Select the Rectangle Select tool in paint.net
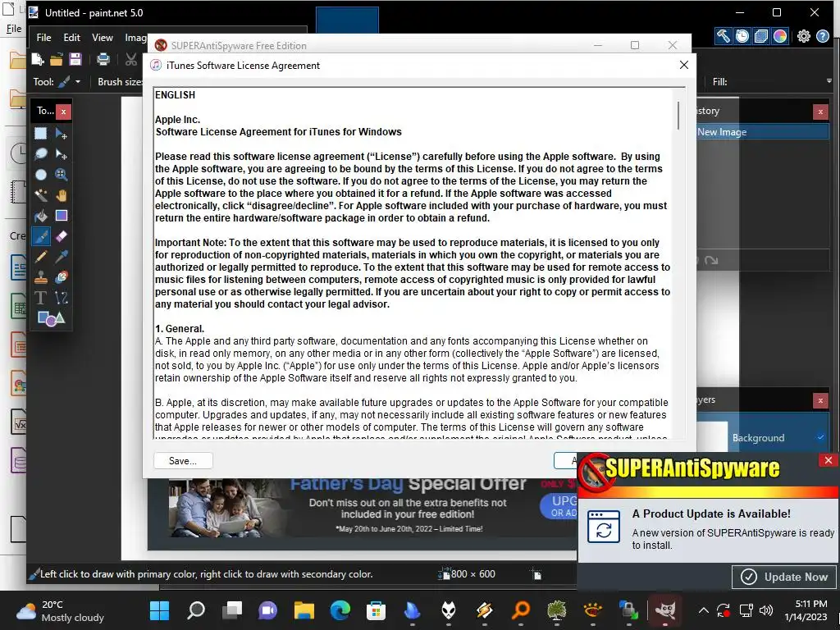 coord(41,134)
